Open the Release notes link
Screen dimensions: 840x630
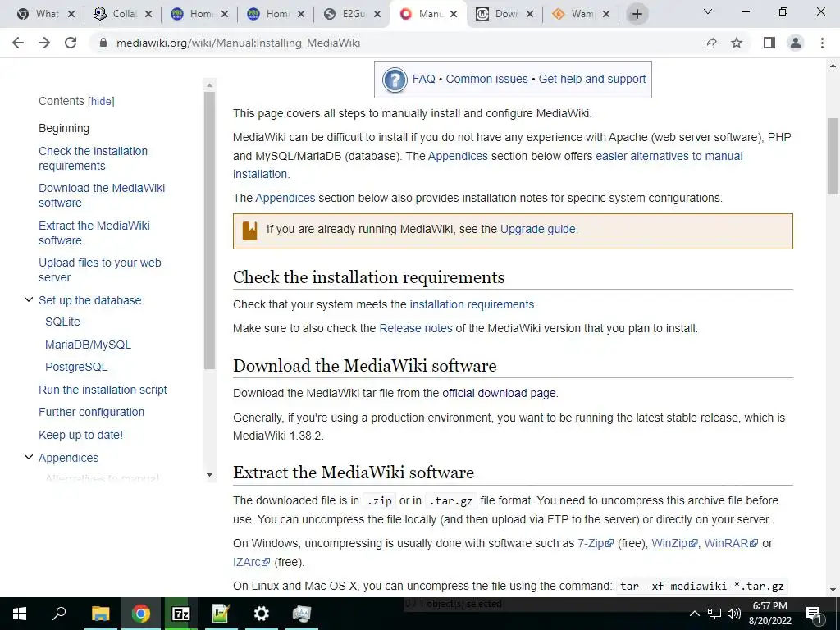(416, 328)
